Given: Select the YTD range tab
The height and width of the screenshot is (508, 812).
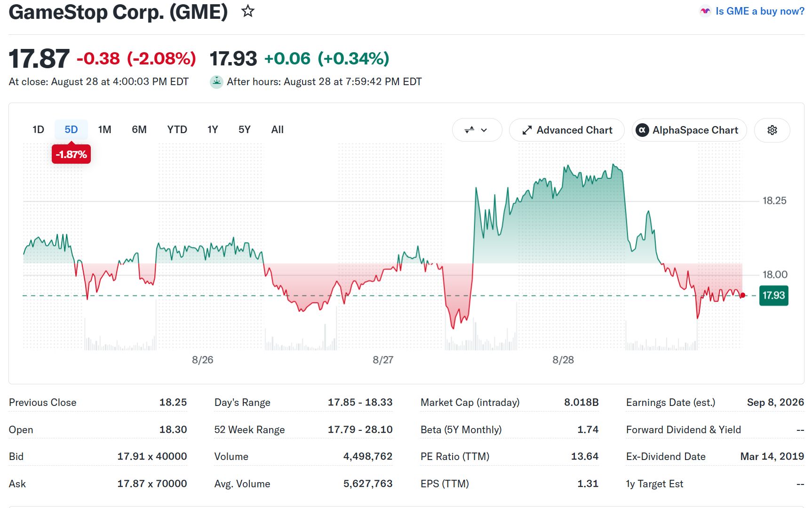Looking at the screenshot, I should tap(177, 129).
